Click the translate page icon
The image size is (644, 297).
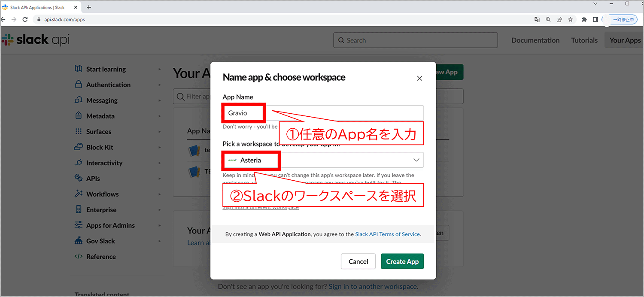click(x=537, y=19)
